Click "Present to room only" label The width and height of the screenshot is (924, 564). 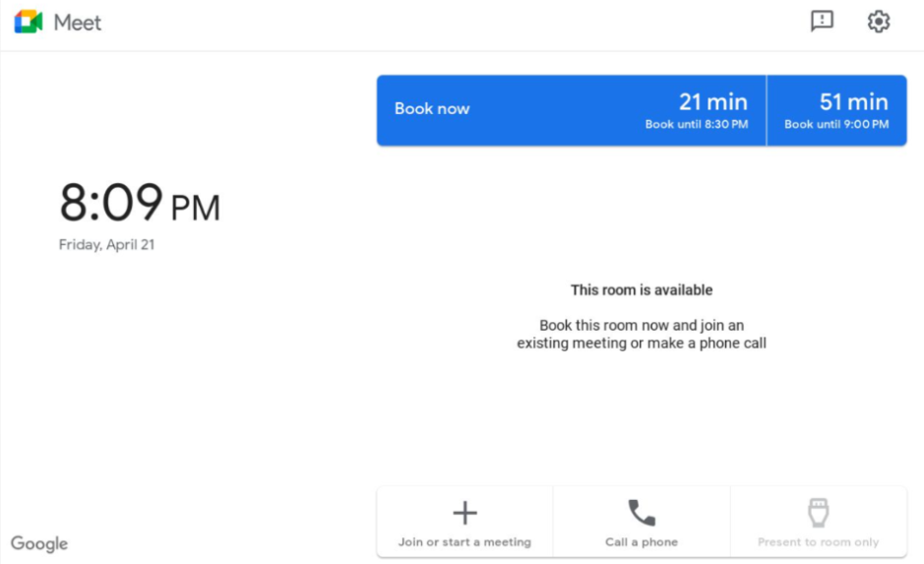tap(818, 542)
